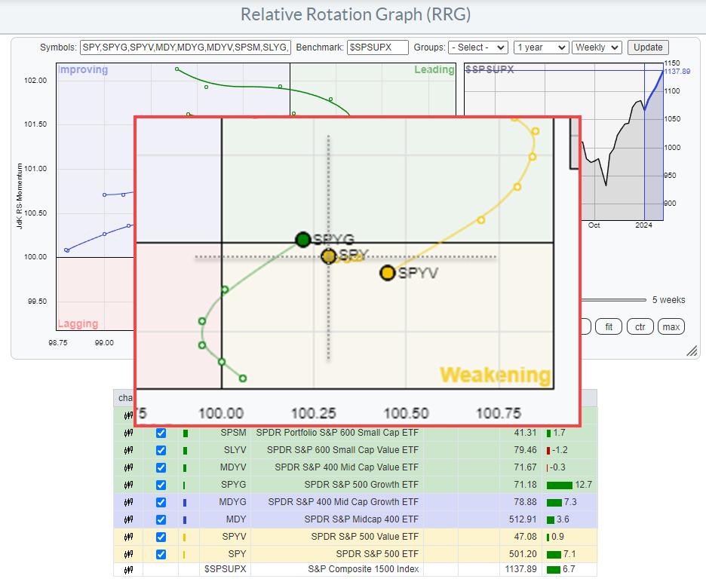Click the Update button
Screen dimensions: 706x588
(x=647, y=47)
